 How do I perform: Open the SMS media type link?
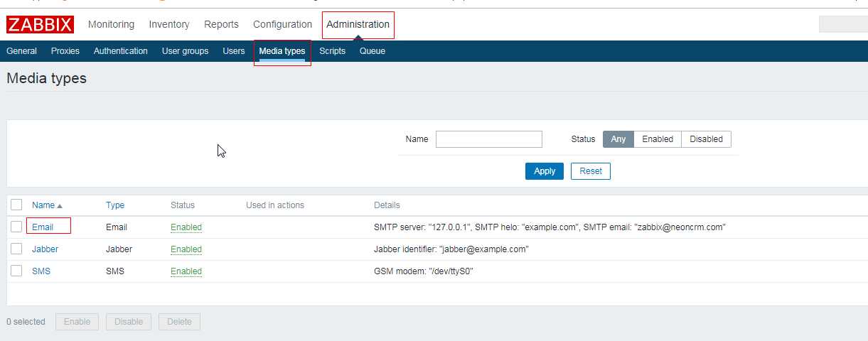point(41,271)
